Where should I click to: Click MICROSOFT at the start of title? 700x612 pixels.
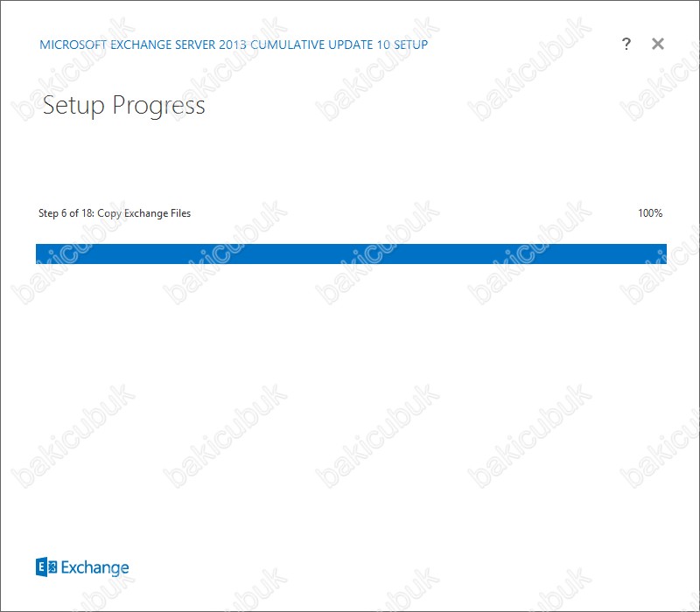[73, 45]
